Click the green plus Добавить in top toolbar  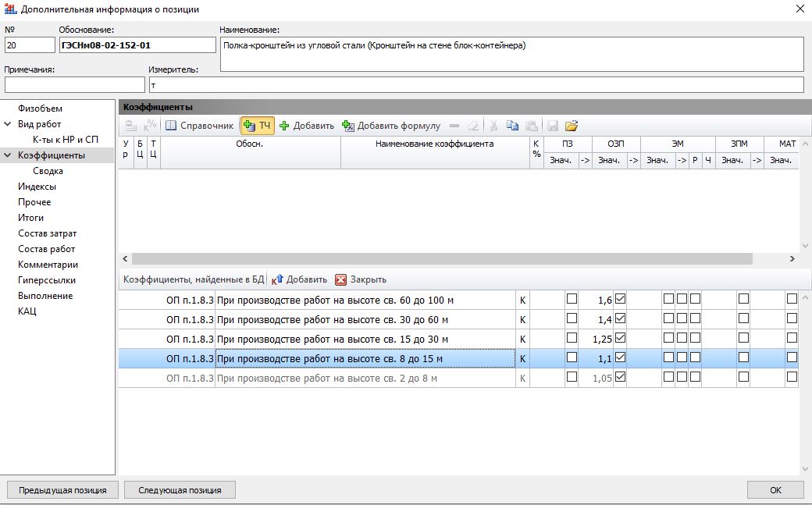(307, 126)
